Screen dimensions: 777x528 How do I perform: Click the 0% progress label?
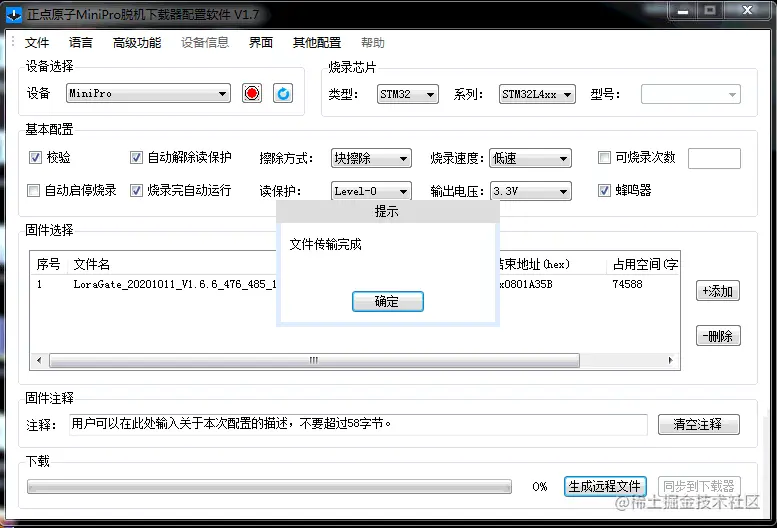point(540,487)
